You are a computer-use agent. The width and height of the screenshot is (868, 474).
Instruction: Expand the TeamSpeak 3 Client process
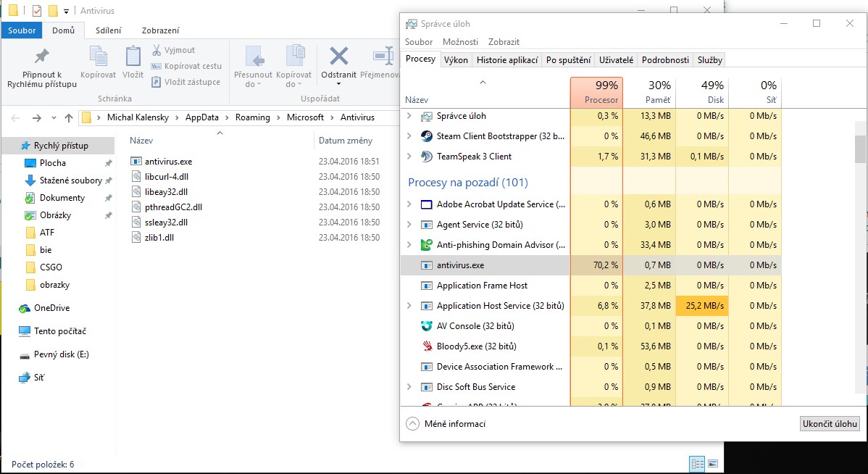coord(409,157)
